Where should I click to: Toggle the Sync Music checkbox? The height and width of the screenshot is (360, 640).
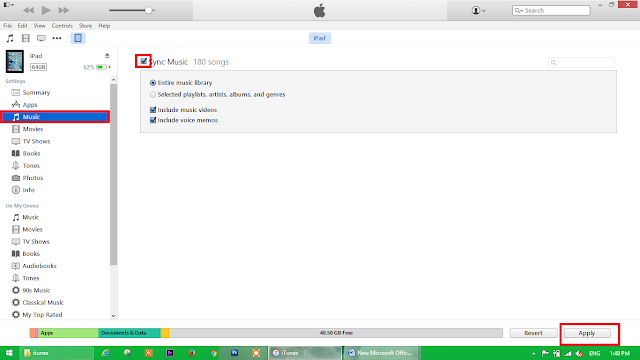pyautogui.click(x=143, y=61)
